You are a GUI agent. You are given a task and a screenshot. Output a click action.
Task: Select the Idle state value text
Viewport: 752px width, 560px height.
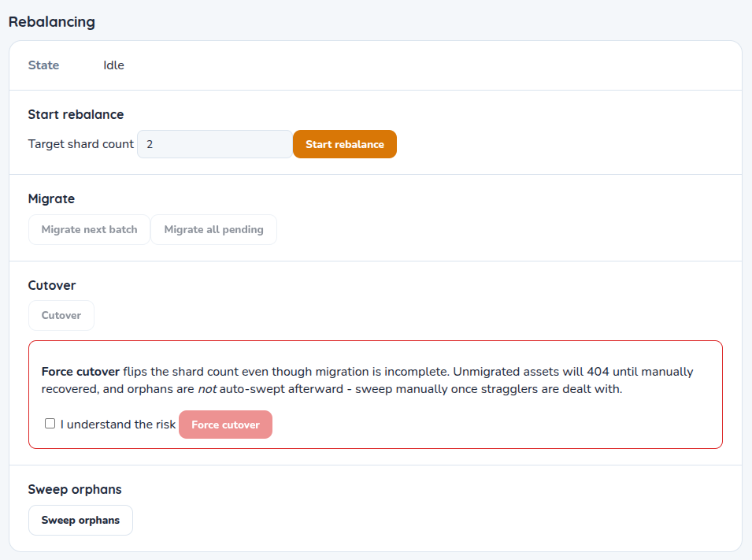pyautogui.click(x=113, y=65)
